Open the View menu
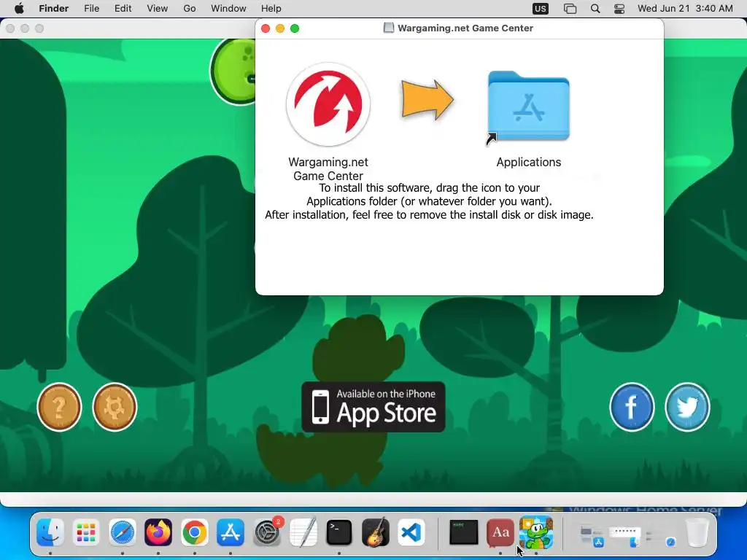747x560 pixels. pos(158,9)
